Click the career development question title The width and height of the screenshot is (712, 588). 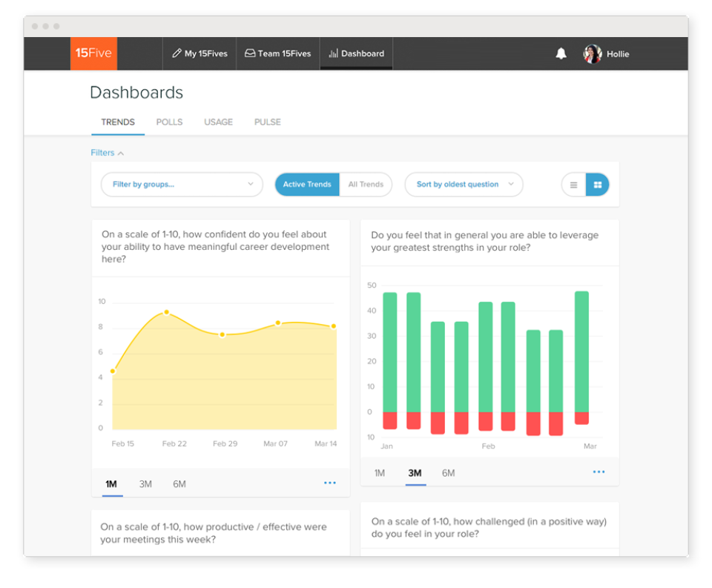[215, 247]
